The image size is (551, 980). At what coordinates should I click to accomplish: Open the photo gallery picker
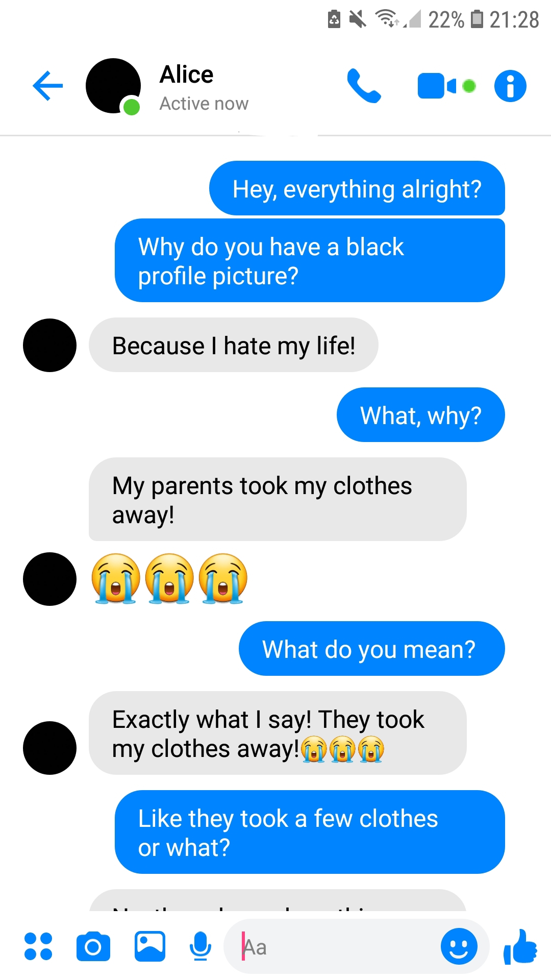coord(149,946)
